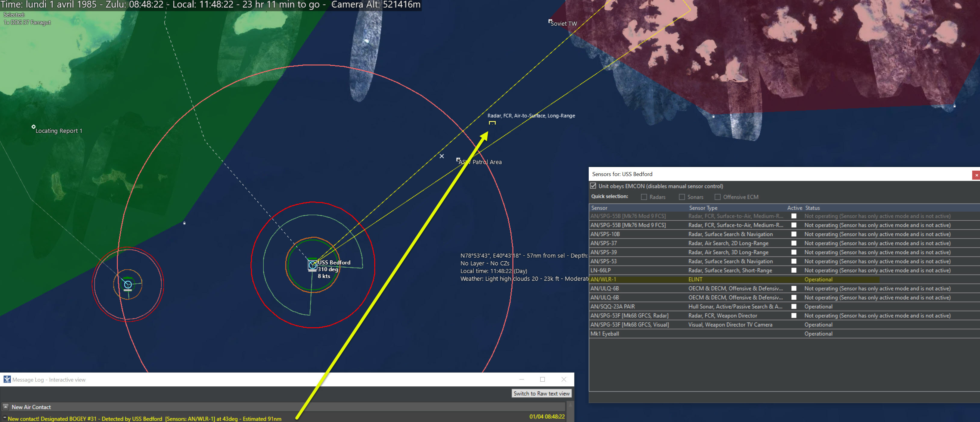
Task: Sort by the Sensor Type column header
Action: tap(703, 208)
